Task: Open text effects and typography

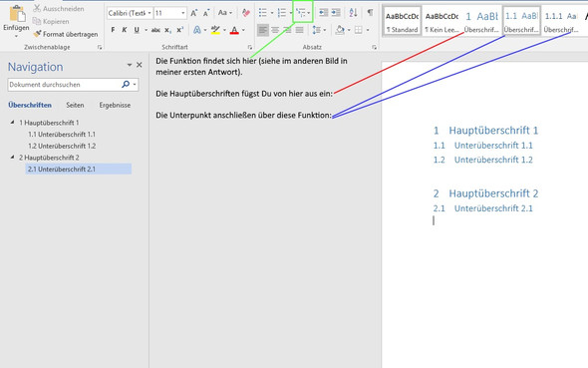Action: pyautogui.click(x=197, y=30)
